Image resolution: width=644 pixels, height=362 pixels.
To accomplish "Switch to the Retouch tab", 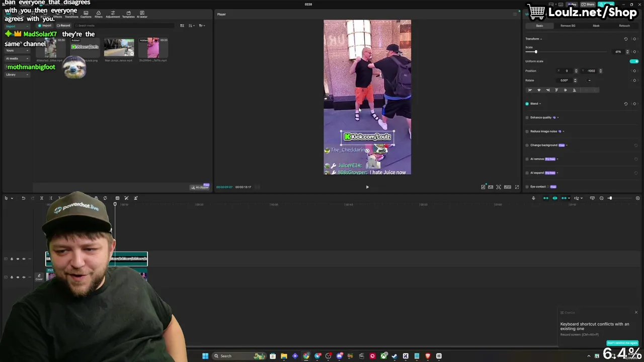I will tap(624, 26).
